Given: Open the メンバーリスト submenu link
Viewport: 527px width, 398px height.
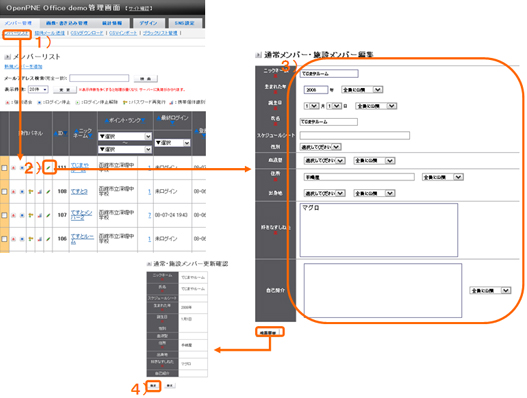Looking at the screenshot, I should tap(17, 33).
